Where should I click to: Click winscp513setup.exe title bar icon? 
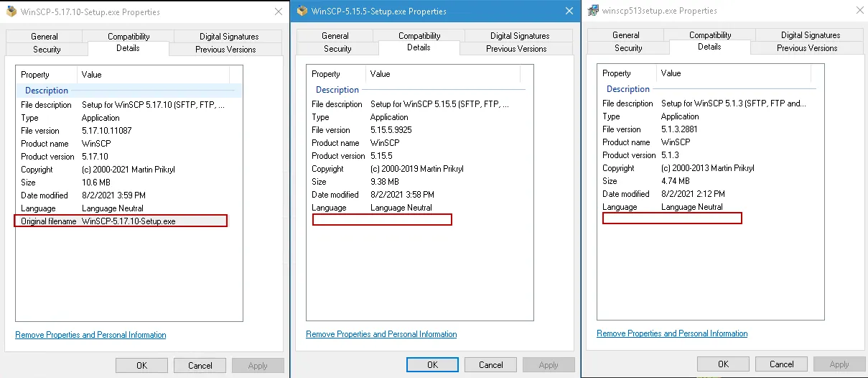tap(592, 11)
